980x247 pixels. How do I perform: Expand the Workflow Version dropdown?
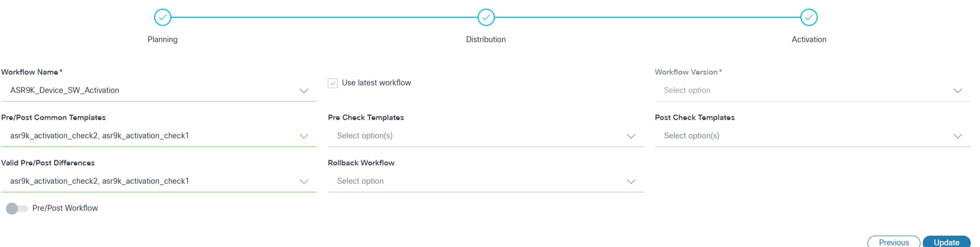pyautogui.click(x=957, y=90)
